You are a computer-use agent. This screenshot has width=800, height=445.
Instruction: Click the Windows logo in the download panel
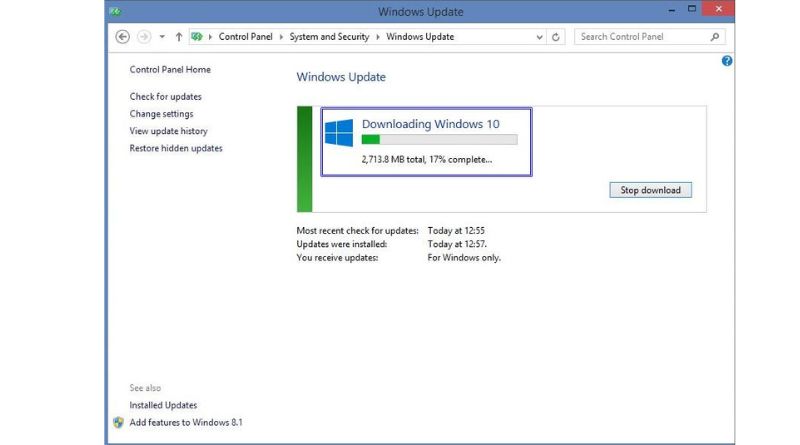[339, 133]
